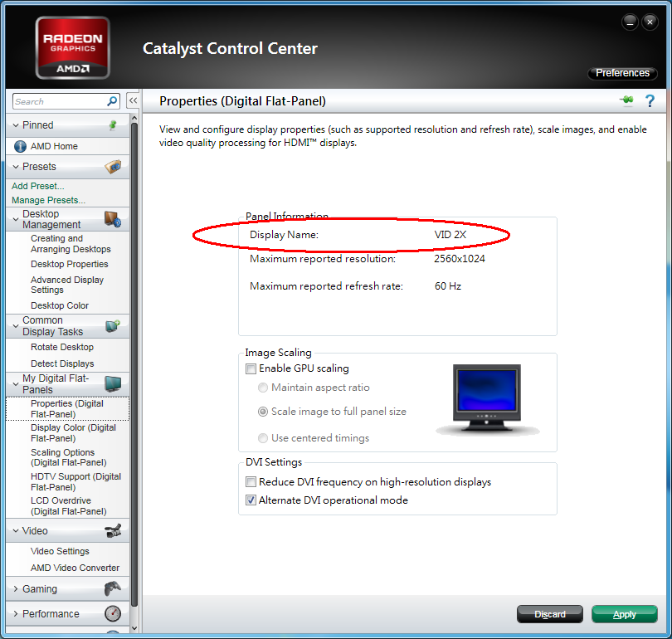Collapse the Presets section

coord(16,166)
